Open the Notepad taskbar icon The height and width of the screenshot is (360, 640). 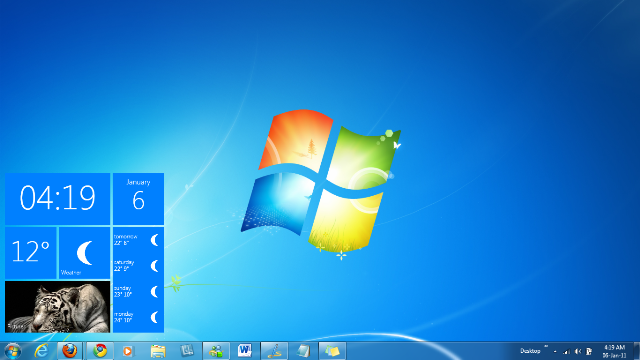tap(303, 351)
